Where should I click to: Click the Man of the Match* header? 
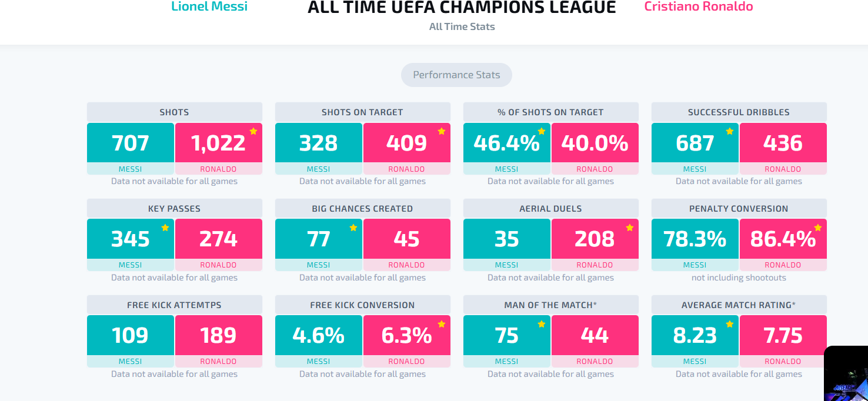pyautogui.click(x=551, y=305)
